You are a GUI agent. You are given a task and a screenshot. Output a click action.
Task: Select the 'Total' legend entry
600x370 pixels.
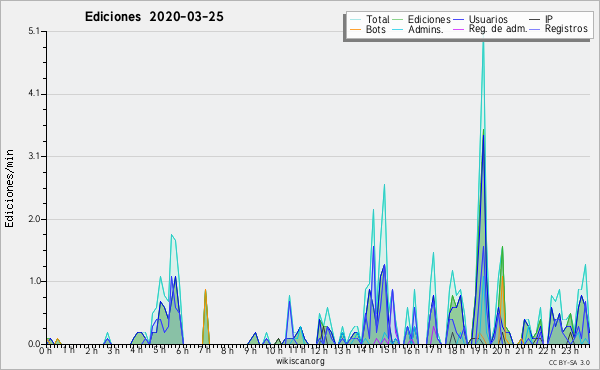coord(377,19)
